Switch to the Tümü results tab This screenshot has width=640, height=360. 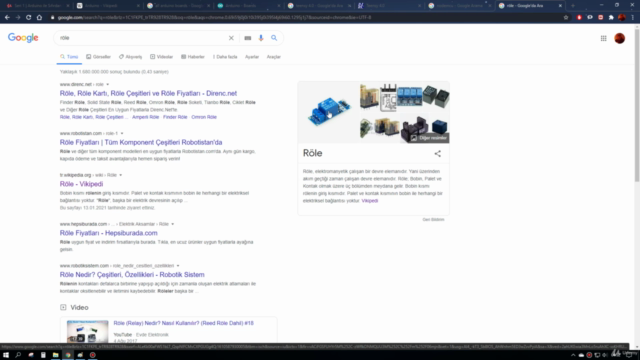(x=69, y=57)
